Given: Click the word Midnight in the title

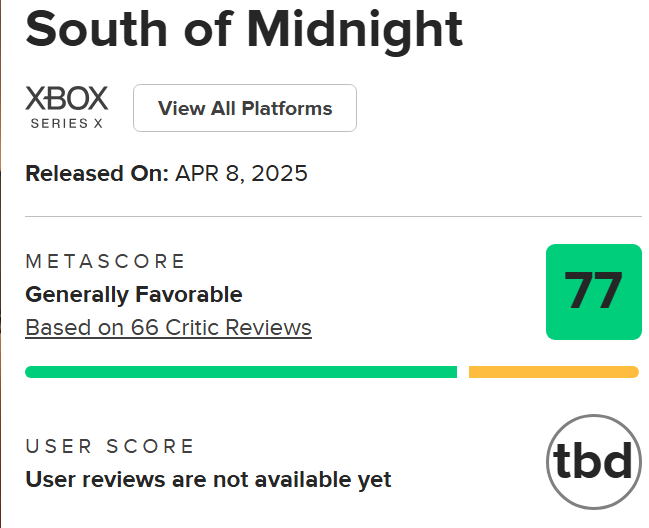Looking at the screenshot, I should tap(354, 31).
